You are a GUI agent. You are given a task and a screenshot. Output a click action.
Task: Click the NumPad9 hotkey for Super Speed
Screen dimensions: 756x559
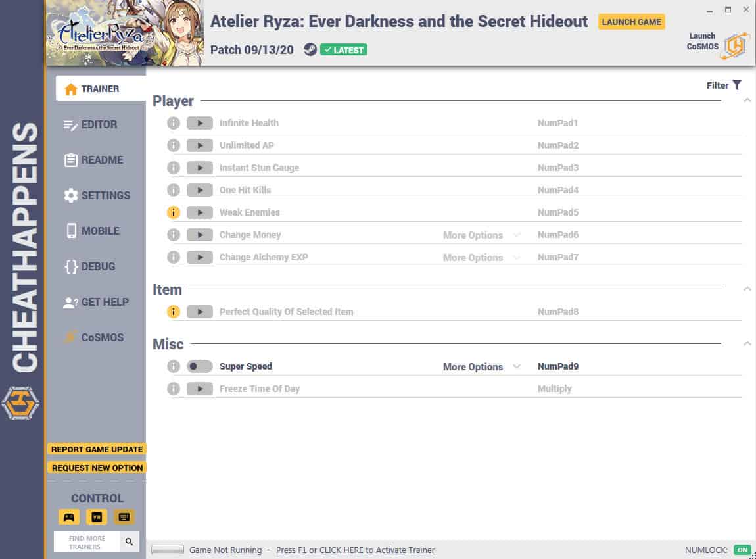click(558, 366)
